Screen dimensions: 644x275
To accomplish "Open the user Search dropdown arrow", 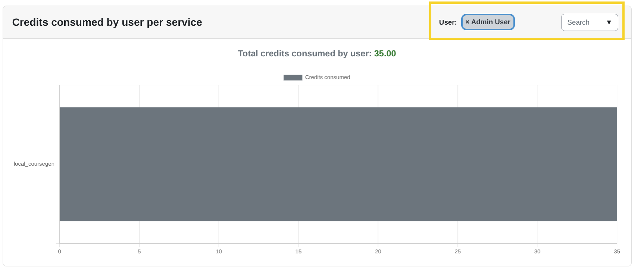I will click(609, 22).
